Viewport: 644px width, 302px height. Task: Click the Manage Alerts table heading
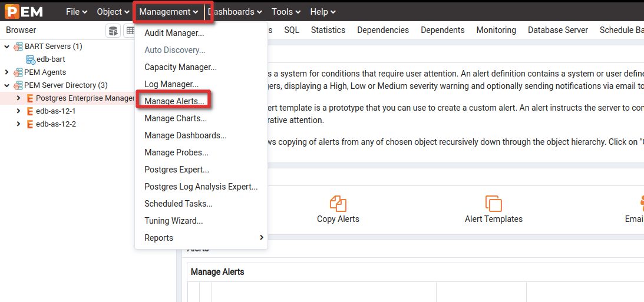217,271
